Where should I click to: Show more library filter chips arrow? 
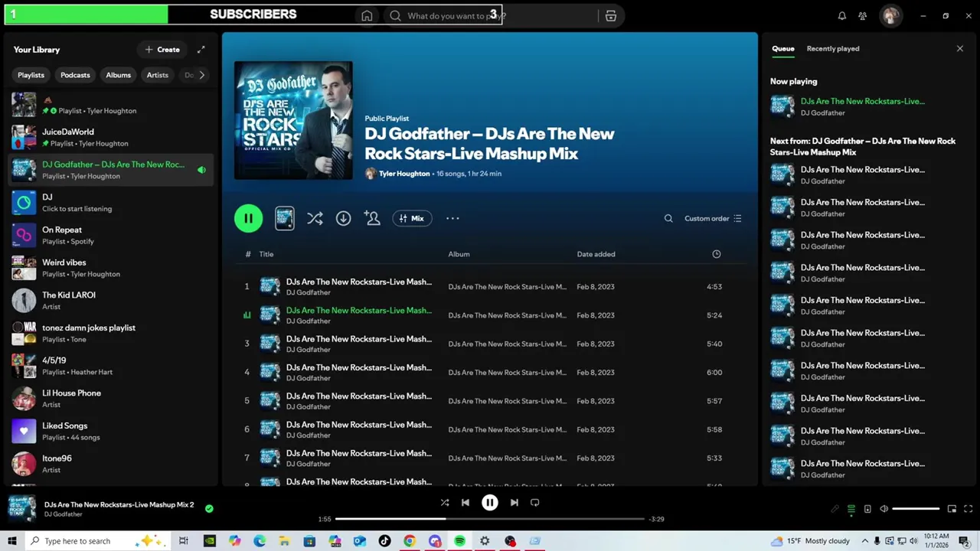click(202, 75)
